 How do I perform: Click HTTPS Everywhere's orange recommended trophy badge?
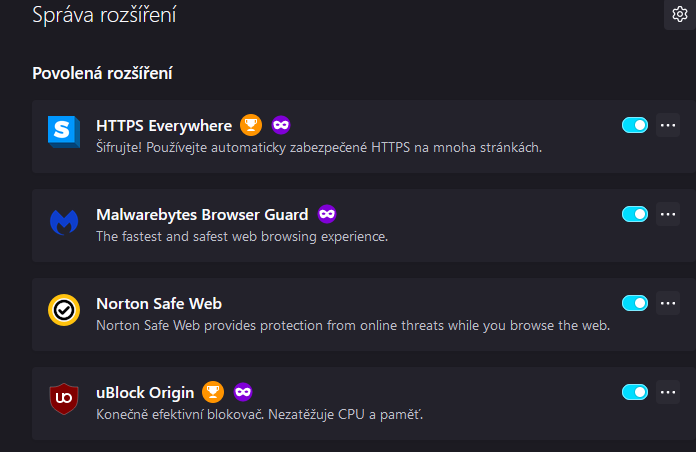(251, 126)
